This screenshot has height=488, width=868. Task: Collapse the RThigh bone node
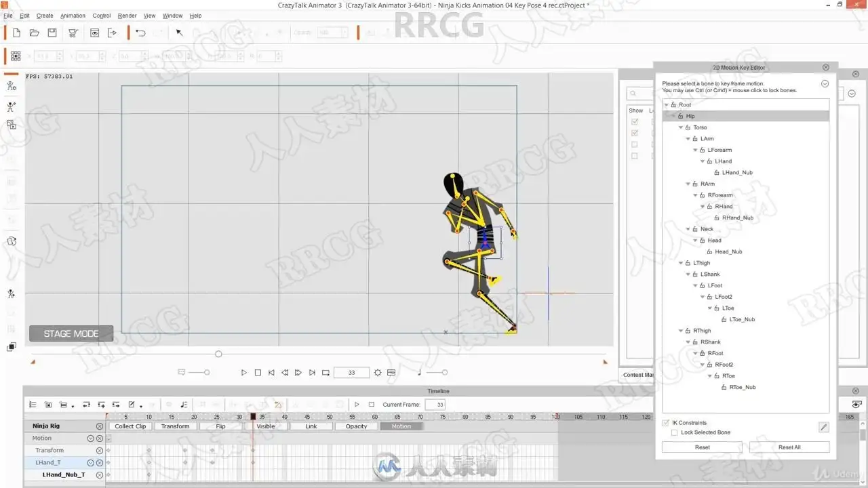pos(681,331)
